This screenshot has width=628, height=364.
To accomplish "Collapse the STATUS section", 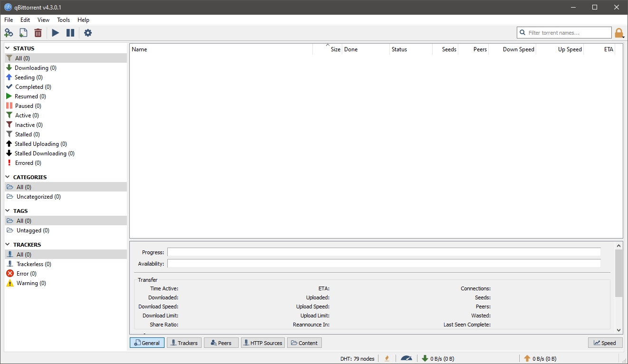I will (x=7, y=48).
